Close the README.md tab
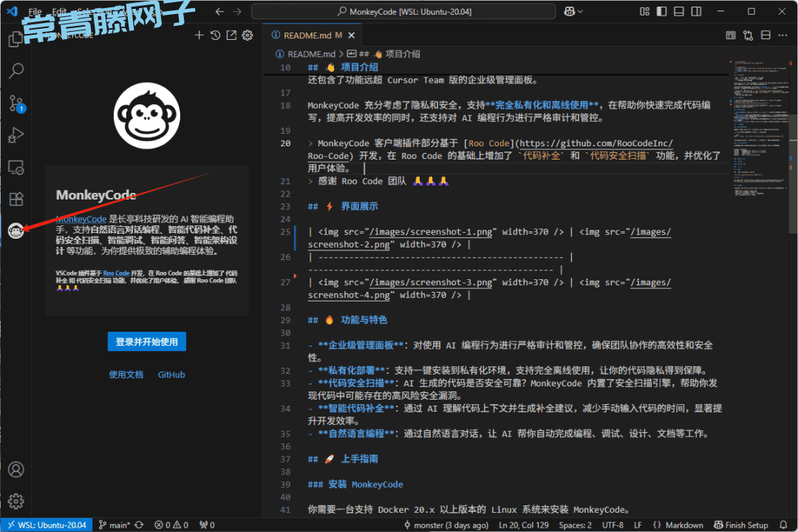 click(x=352, y=35)
